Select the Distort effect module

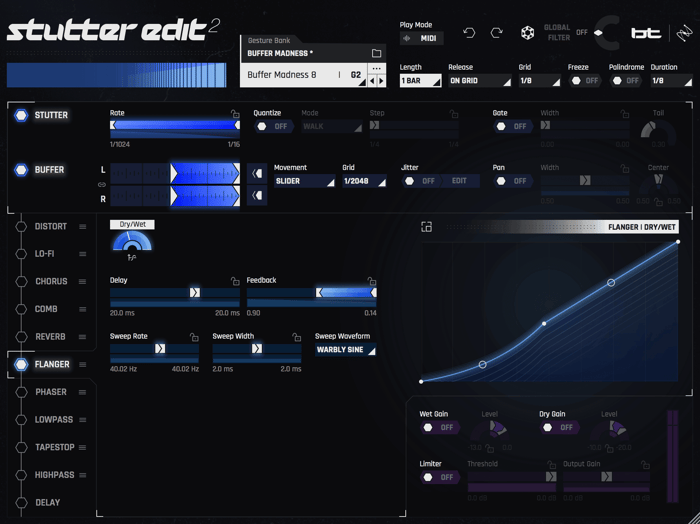click(50, 227)
